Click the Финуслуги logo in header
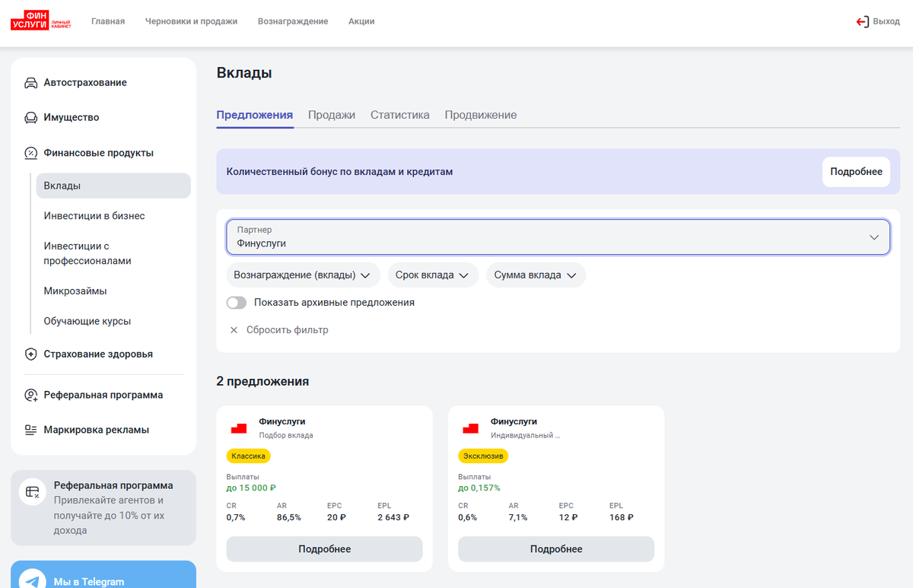Image resolution: width=913 pixels, height=588 pixels. pos(41,21)
